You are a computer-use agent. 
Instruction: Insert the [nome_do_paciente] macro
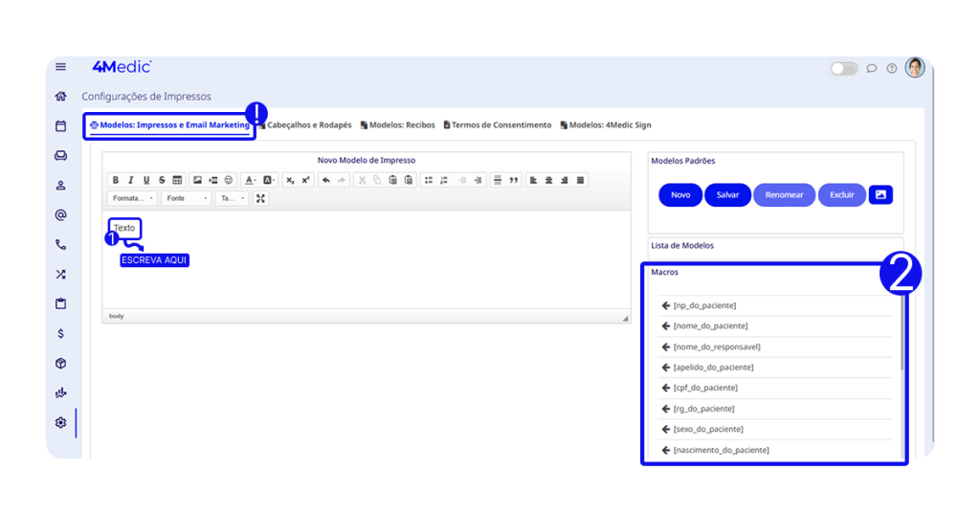click(x=710, y=326)
